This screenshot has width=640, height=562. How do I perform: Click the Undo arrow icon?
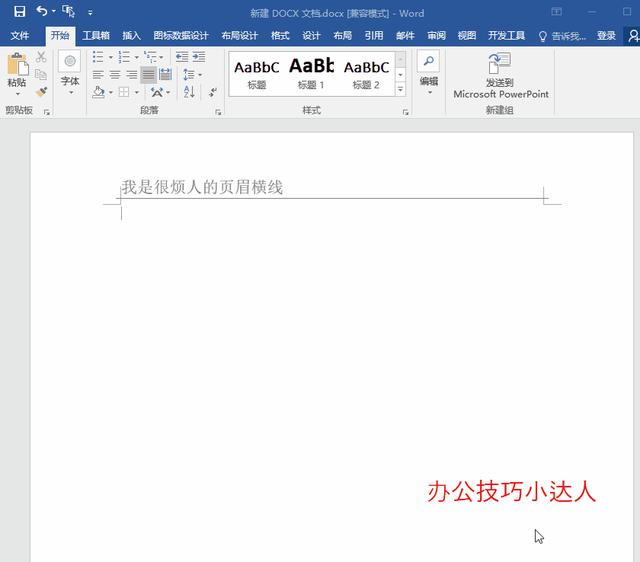(x=42, y=11)
